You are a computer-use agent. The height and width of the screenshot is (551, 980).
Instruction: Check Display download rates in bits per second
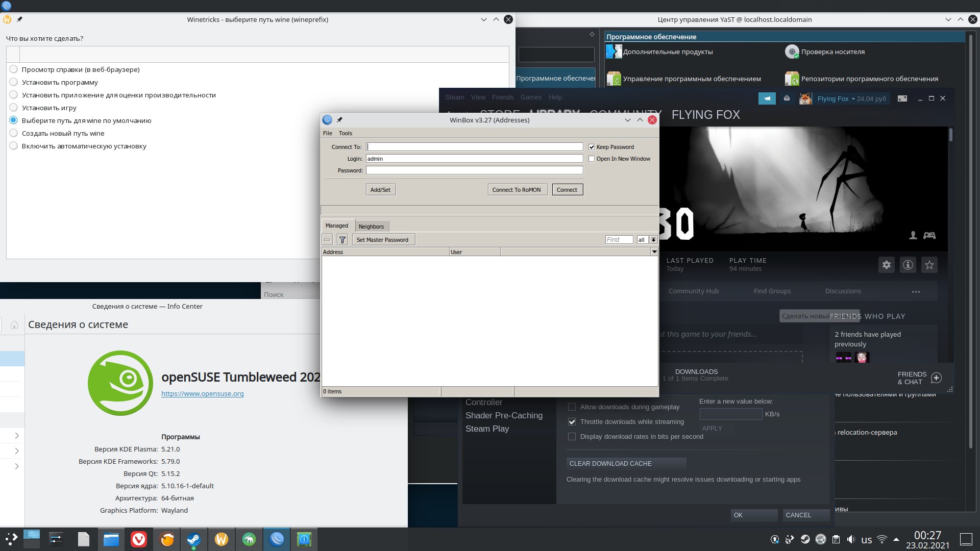[x=572, y=437]
